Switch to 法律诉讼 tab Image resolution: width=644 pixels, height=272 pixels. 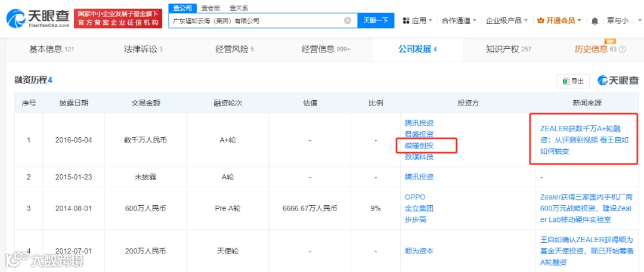pyautogui.click(x=143, y=50)
